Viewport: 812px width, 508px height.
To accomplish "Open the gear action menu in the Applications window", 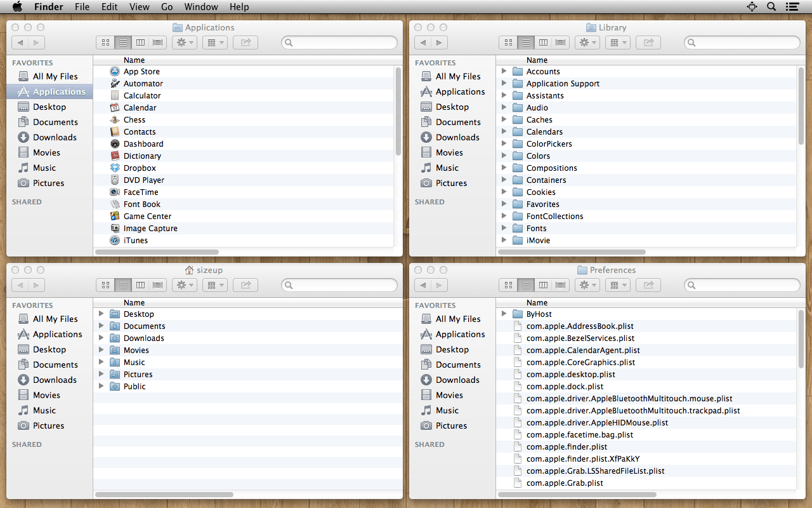I will coord(184,42).
